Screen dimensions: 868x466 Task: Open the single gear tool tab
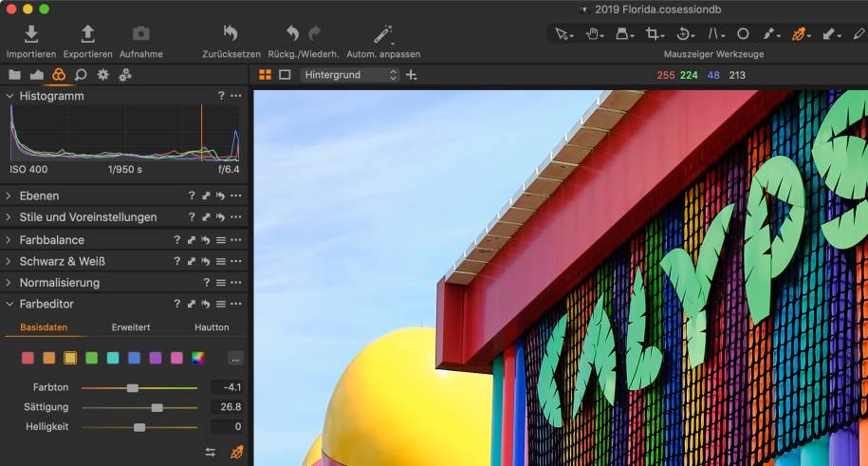[x=103, y=75]
